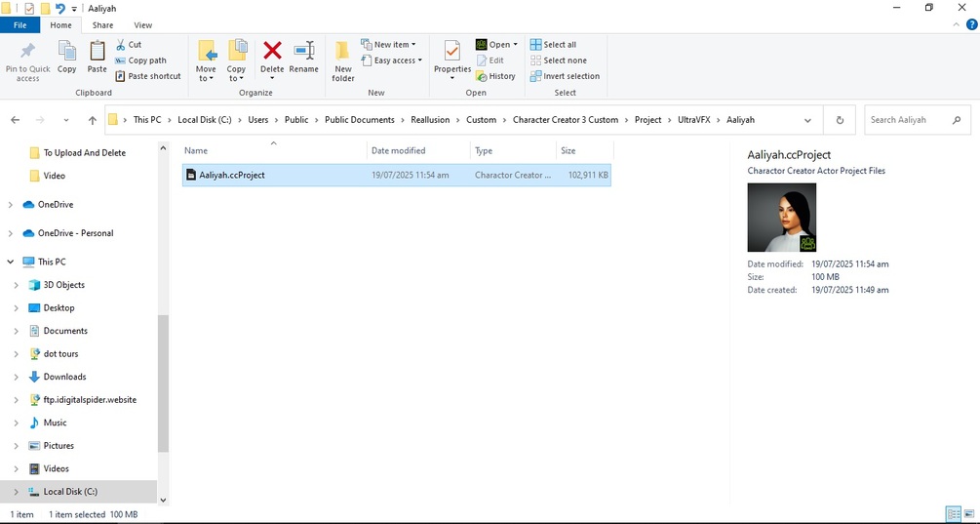The height and width of the screenshot is (524, 980).
Task: Collapse the This PC tree node
Action: [11, 262]
